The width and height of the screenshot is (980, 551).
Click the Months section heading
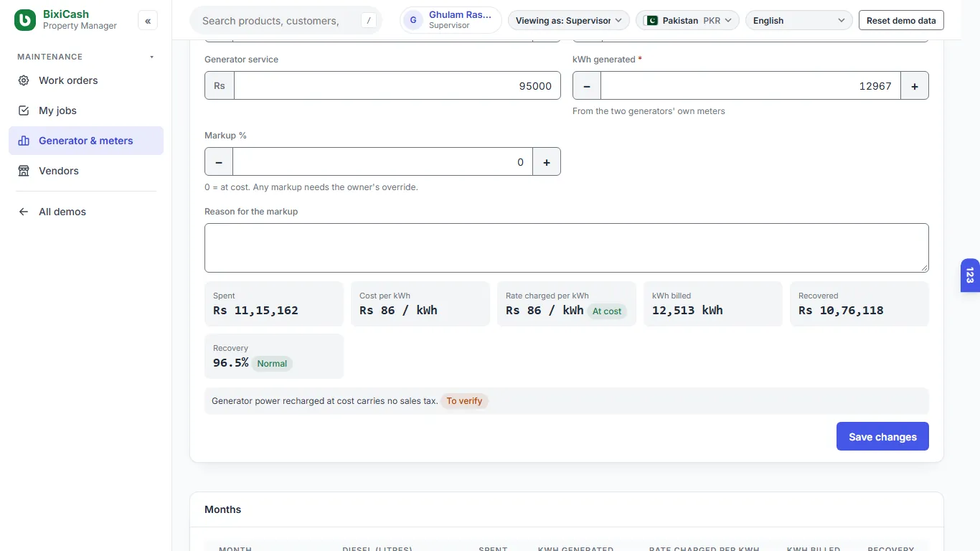pos(222,509)
